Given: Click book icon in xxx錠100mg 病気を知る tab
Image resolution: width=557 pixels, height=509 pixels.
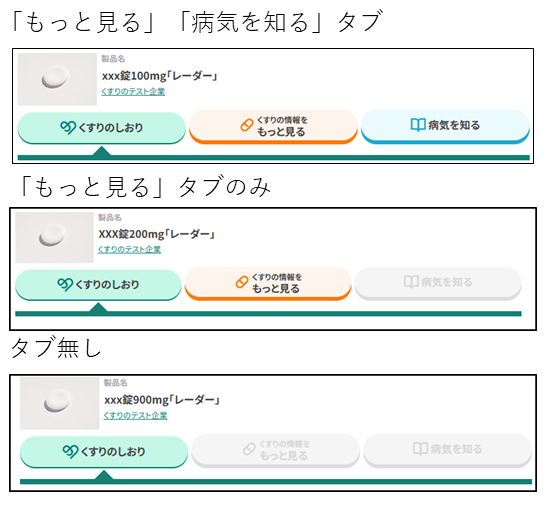Looking at the screenshot, I should click(x=418, y=125).
